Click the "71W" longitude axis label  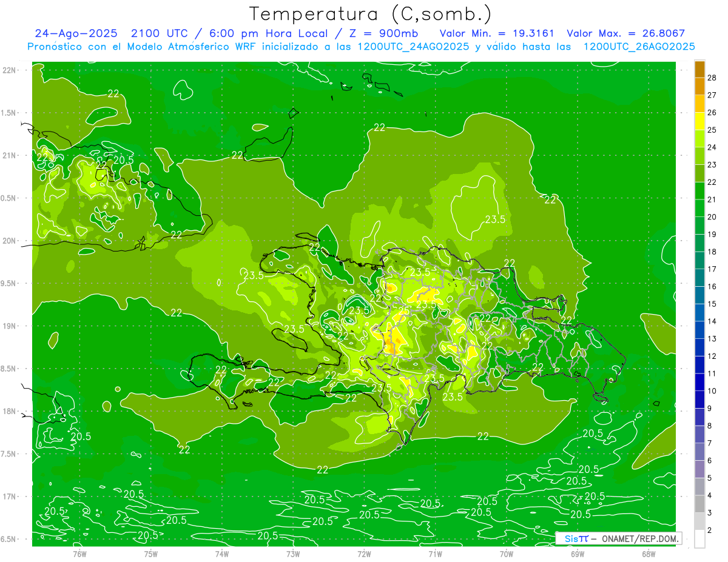pyautogui.click(x=435, y=554)
